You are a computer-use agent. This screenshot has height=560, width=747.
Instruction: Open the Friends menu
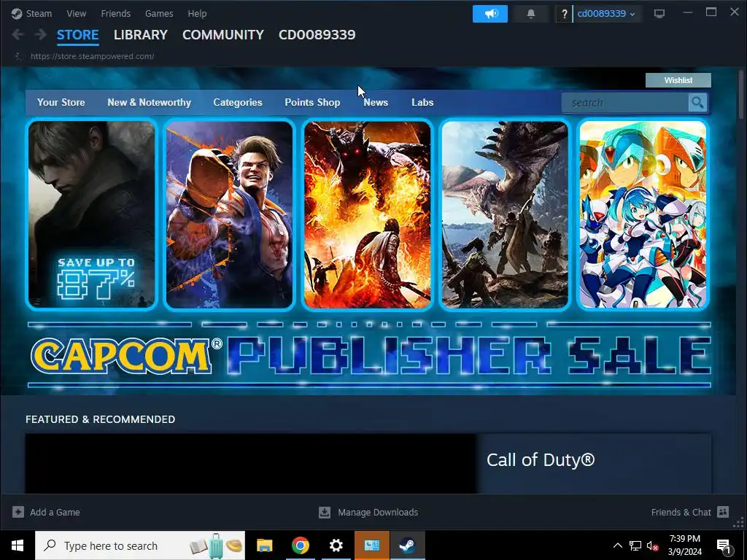coord(116,13)
